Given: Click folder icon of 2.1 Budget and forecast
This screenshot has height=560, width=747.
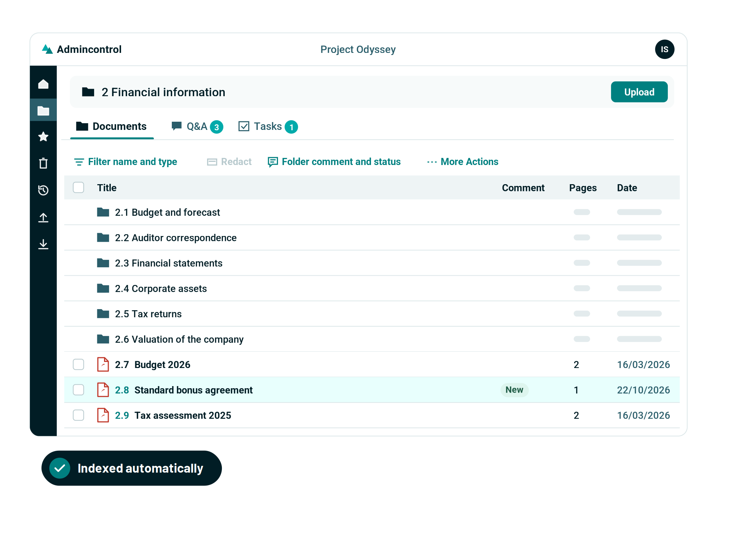Looking at the screenshot, I should pyautogui.click(x=103, y=212).
